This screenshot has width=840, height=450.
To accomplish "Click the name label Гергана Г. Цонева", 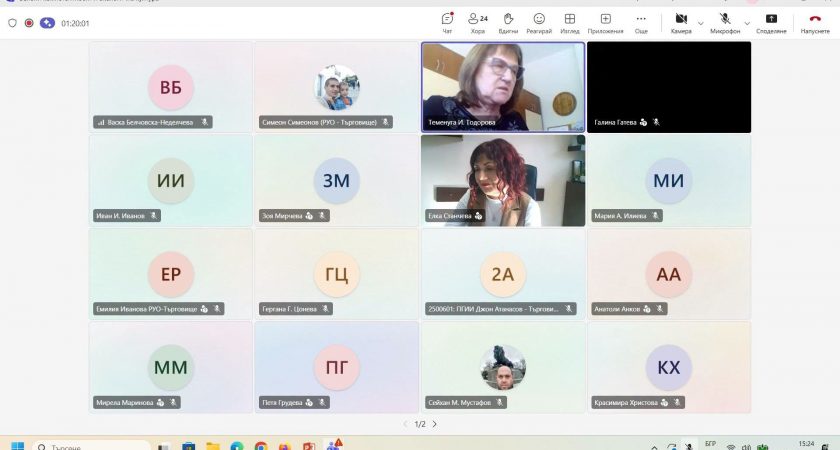I will pos(289,309).
